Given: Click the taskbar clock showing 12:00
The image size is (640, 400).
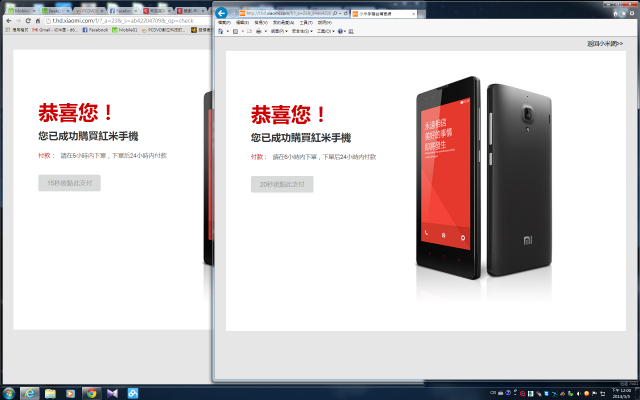Looking at the screenshot, I should 622,393.
